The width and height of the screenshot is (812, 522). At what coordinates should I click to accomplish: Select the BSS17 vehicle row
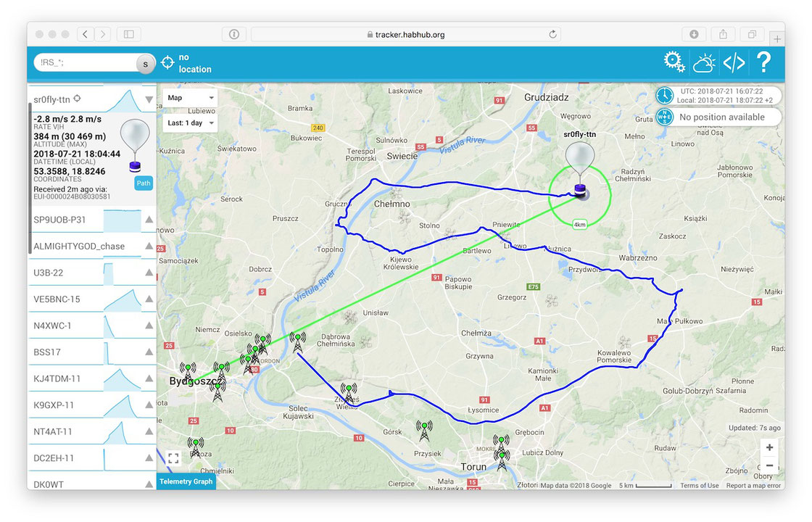pyautogui.click(x=92, y=352)
